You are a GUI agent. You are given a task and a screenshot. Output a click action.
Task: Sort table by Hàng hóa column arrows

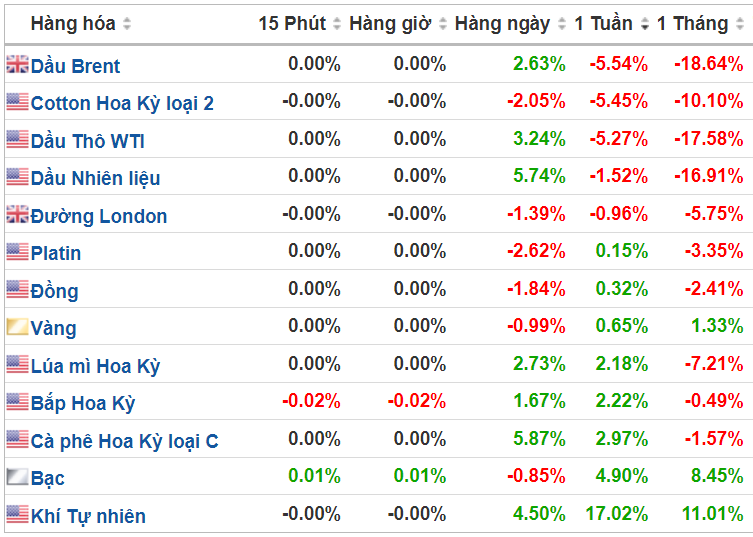tap(127, 24)
